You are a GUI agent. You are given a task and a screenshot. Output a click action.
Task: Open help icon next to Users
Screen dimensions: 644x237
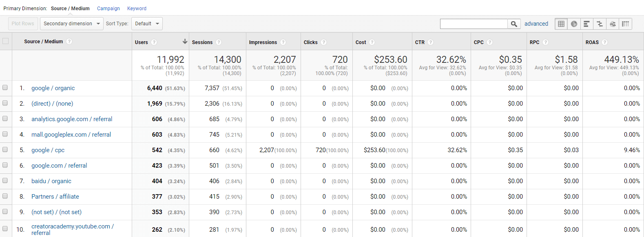[154, 42]
